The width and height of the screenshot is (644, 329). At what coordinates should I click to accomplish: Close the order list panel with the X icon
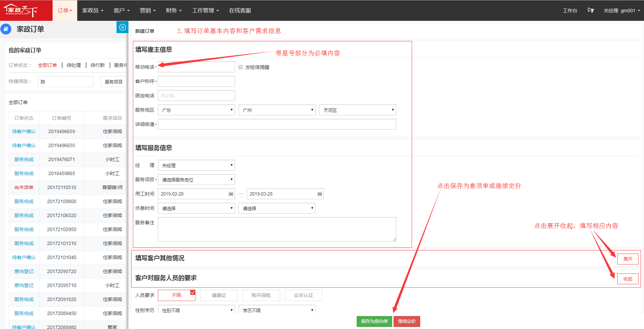[x=123, y=27]
